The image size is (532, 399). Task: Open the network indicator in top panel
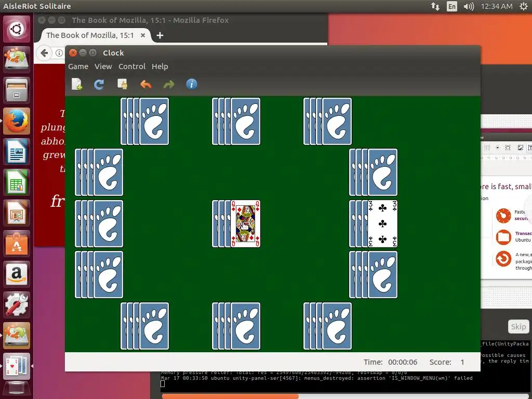pyautogui.click(x=435, y=6)
